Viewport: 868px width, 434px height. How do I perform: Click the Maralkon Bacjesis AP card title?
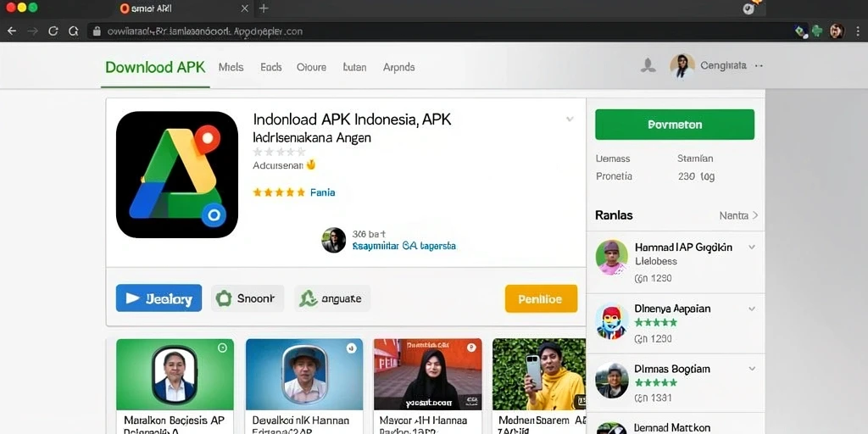coord(174,420)
